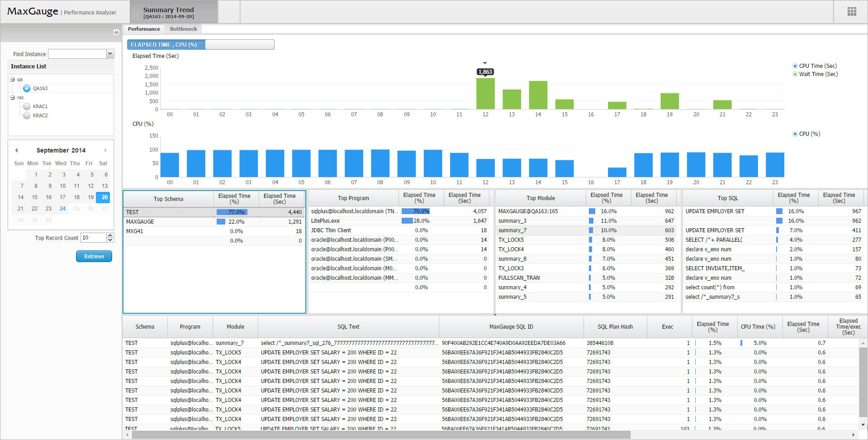Select the TEST schema row

coord(214,212)
